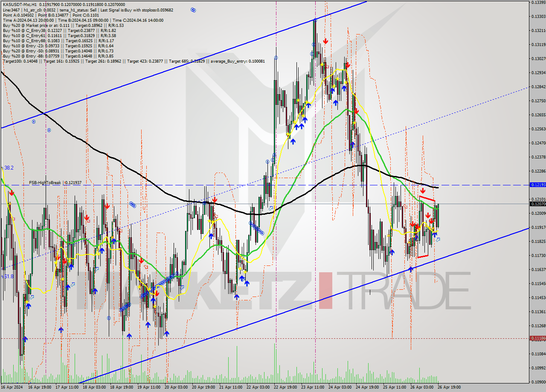Click the 0.11361 price axis label
Image resolution: width=546 pixels, height=392 pixels.
coord(538,312)
